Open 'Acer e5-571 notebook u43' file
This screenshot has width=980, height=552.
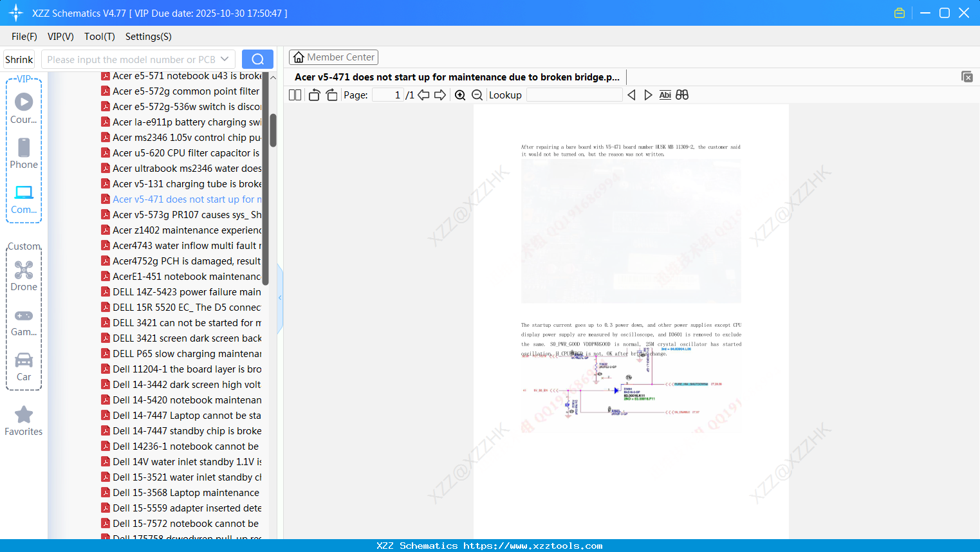pos(181,76)
